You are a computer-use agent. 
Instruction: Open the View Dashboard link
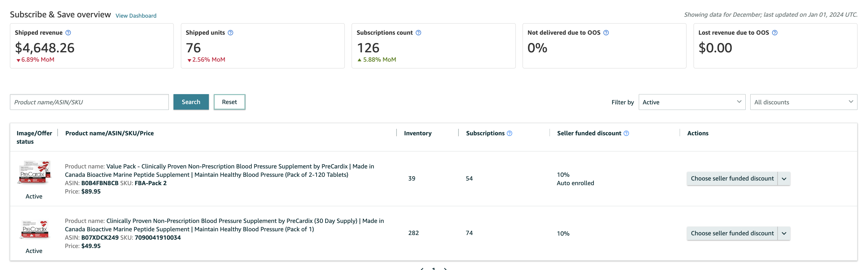point(136,15)
